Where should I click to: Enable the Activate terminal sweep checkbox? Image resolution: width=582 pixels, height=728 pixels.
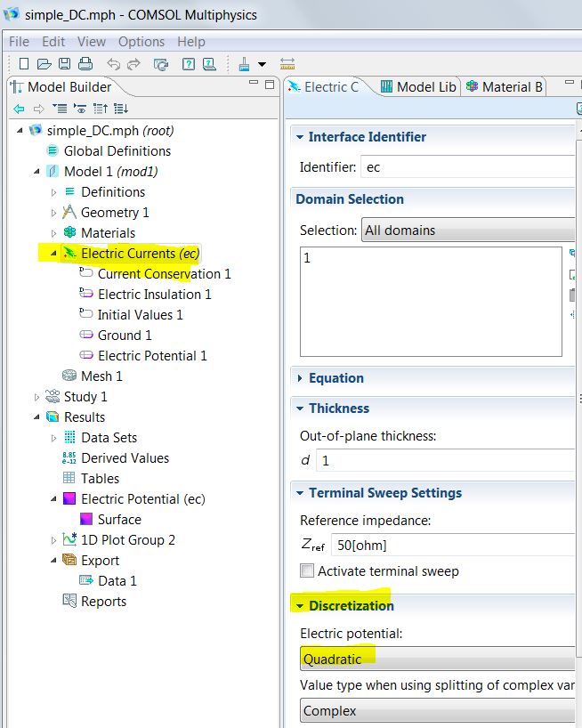307,571
